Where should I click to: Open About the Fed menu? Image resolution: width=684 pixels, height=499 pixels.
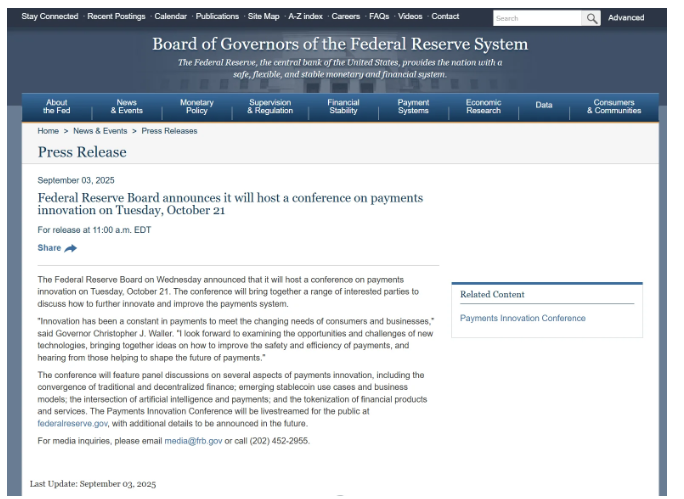point(57,106)
